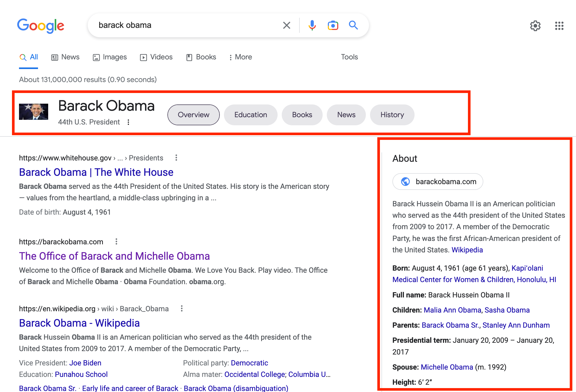Viewport: 576px width, 392px height.
Task: Open the Tools options
Action: point(349,57)
